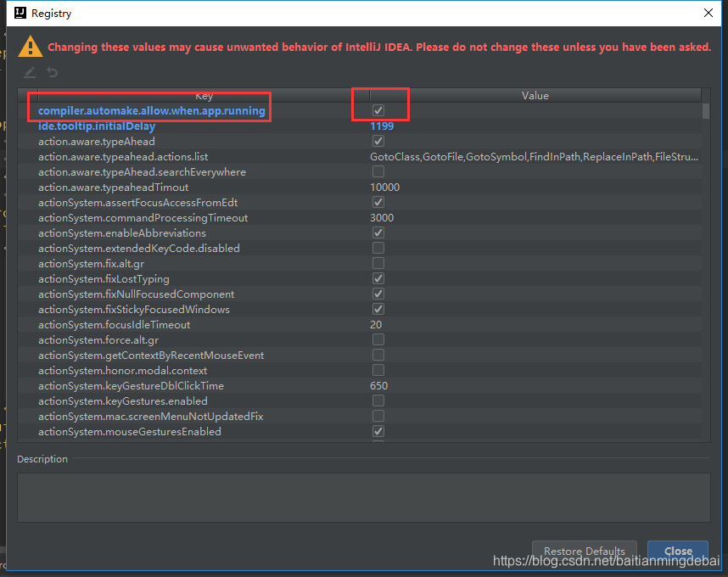The height and width of the screenshot is (577, 728).
Task: Click the yellow warning triangle icon
Action: click(x=31, y=47)
